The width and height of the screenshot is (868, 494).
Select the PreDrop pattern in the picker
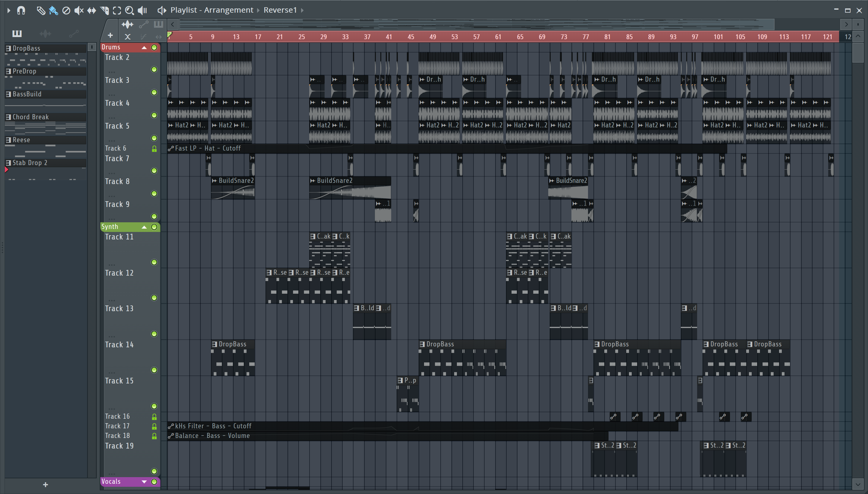(46, 71)
